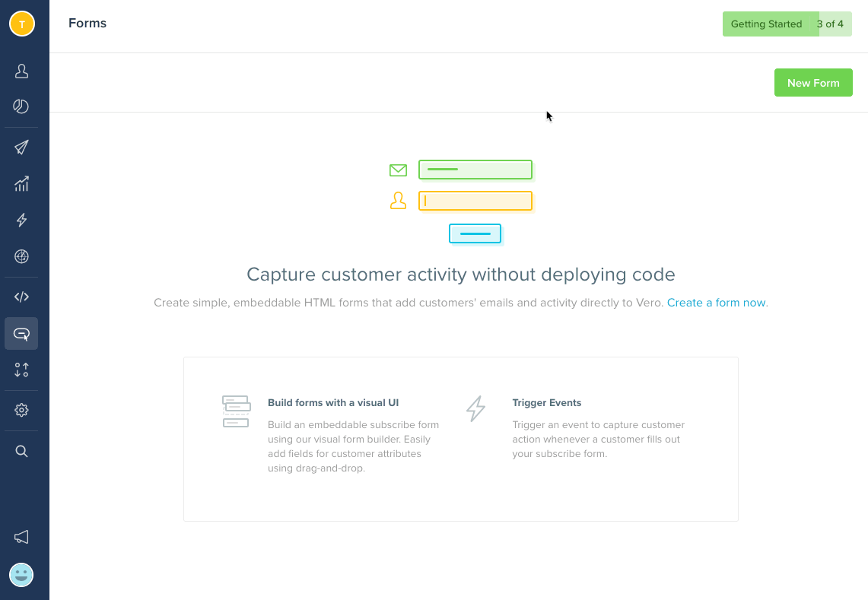The height and width of the screenshot is (600, 868).
Task: Open announcements via the megaphone icon
Action: pyautogui.click(x=21, y=537)
